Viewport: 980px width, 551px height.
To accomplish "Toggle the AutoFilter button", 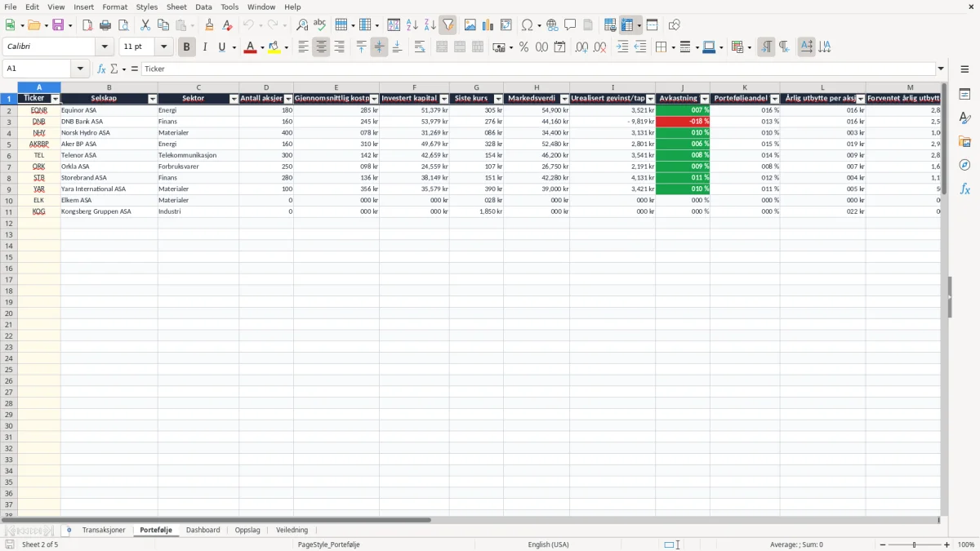I will point(448,25).
